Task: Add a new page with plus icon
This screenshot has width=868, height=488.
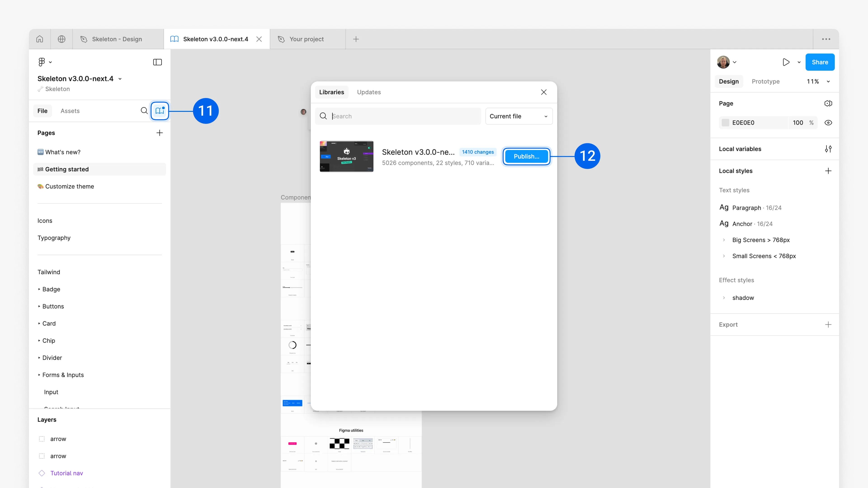Action: (159, 133)
